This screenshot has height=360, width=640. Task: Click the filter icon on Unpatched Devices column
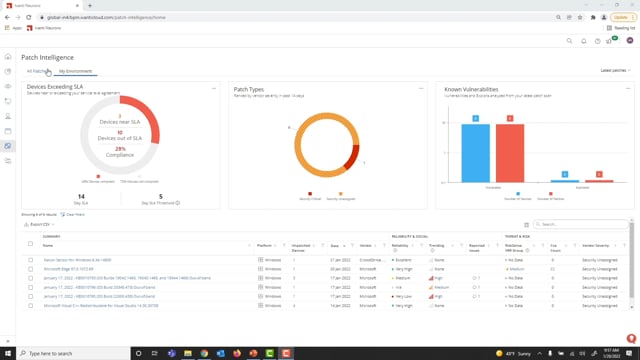(x=323, y=246)
